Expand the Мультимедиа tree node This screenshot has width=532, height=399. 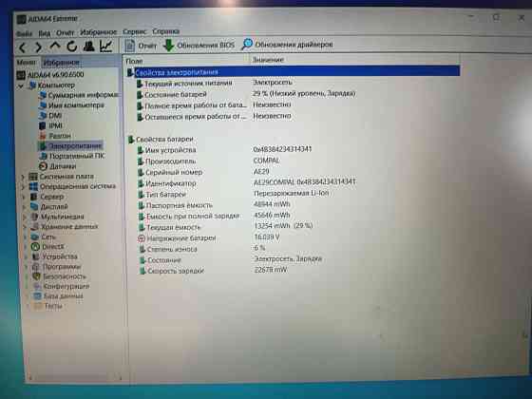click(x=25, y=217)
